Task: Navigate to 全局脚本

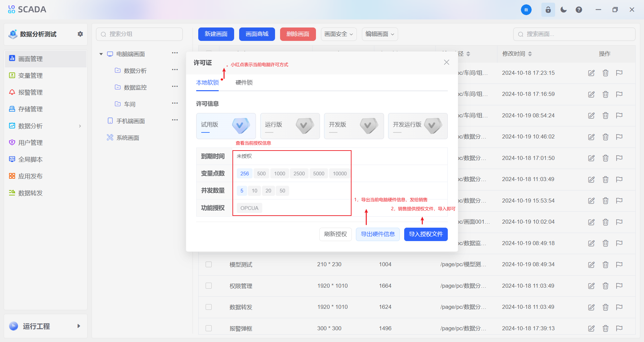Action: (30, 159)
